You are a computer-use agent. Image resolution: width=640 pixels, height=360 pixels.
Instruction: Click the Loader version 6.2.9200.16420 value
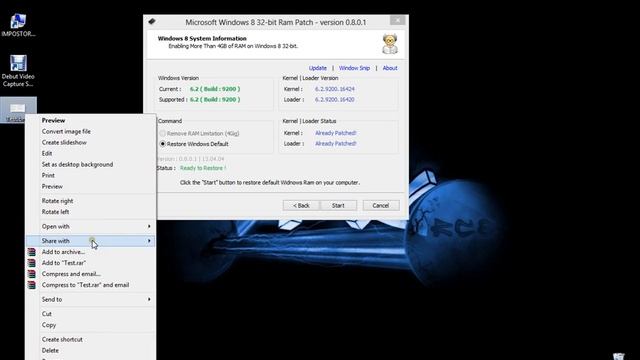335,100
